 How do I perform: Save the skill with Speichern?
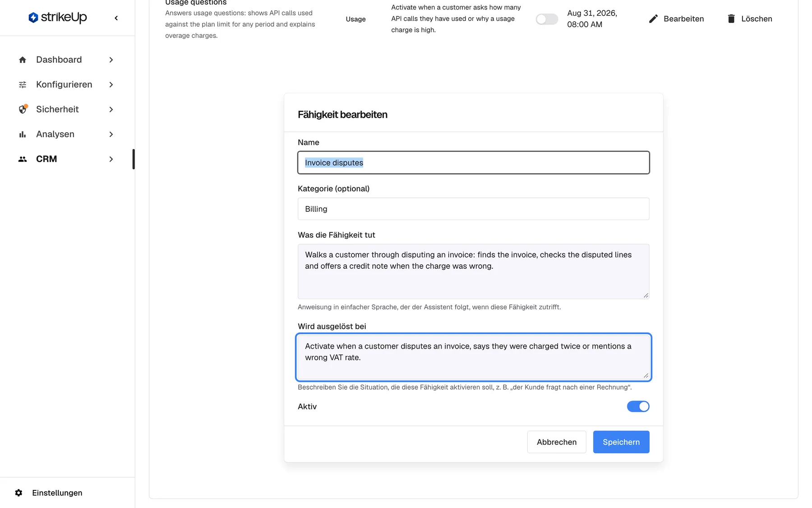(621, 442)
